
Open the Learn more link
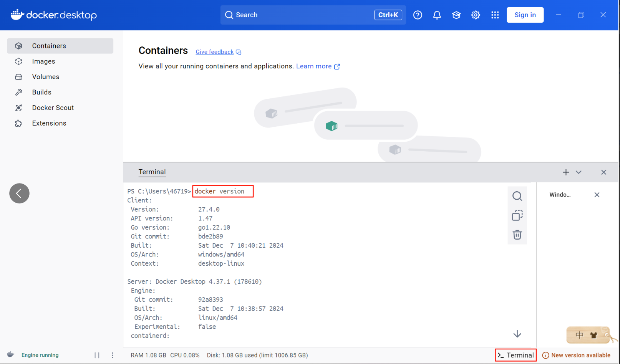pos(314,66)
